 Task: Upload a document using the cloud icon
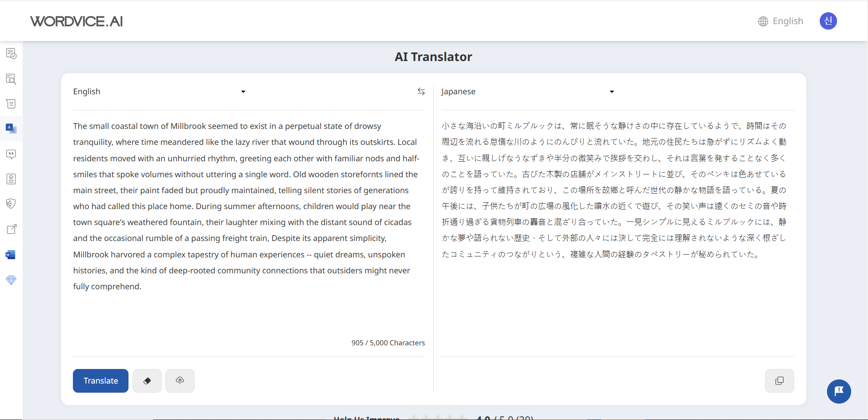click(x=180, y=380)
